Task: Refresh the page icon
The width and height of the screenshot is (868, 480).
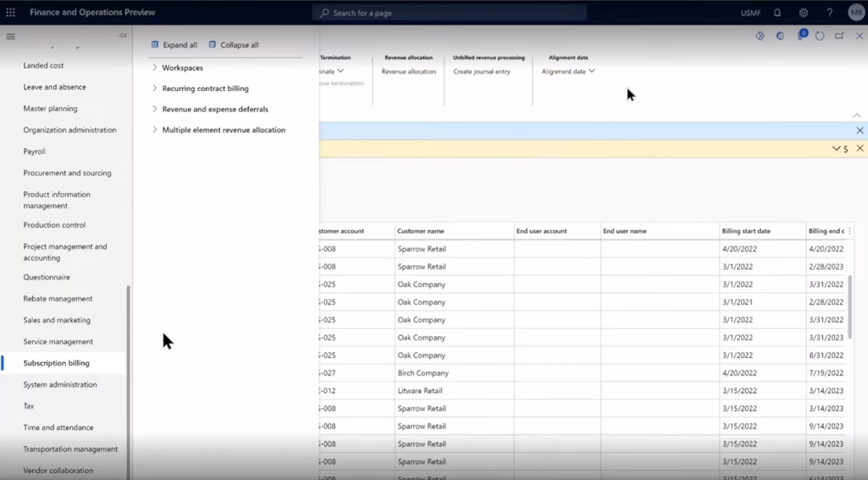Action: [820, 35]
